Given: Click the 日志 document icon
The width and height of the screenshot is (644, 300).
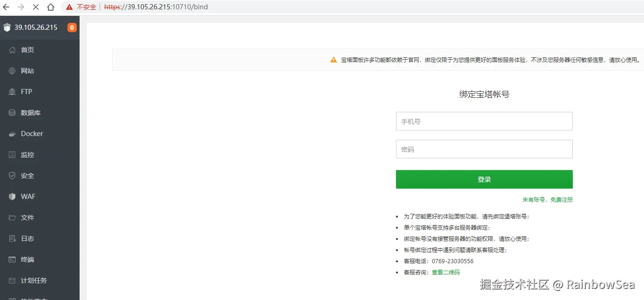Looking at the screenshot, I should (13, 239).
